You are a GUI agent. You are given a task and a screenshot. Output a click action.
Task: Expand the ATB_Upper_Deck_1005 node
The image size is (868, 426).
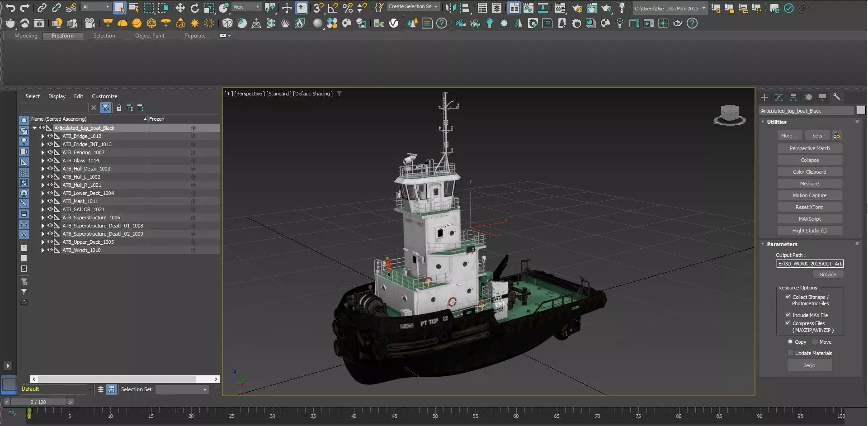click(x=43, y=242)
